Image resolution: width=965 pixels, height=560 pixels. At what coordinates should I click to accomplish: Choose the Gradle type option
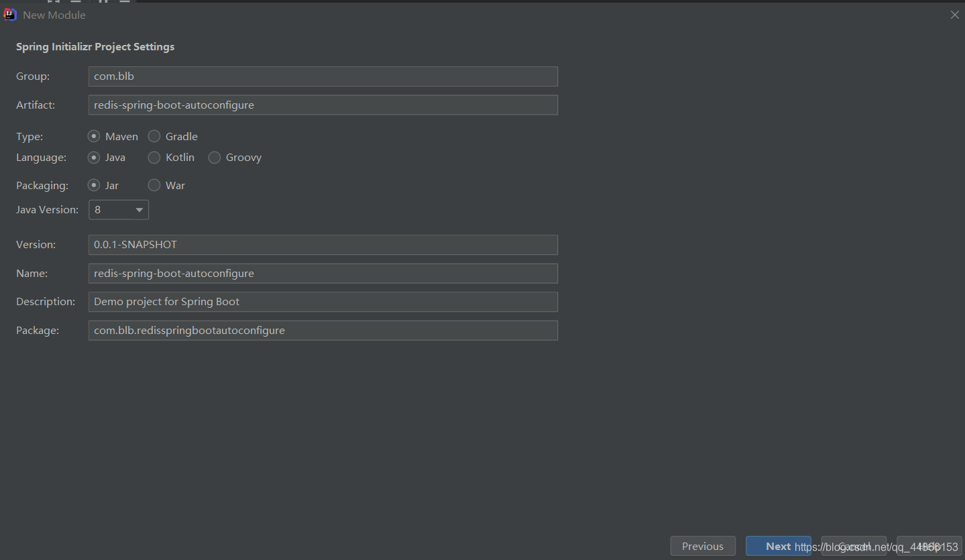click(x=155, y=137)
